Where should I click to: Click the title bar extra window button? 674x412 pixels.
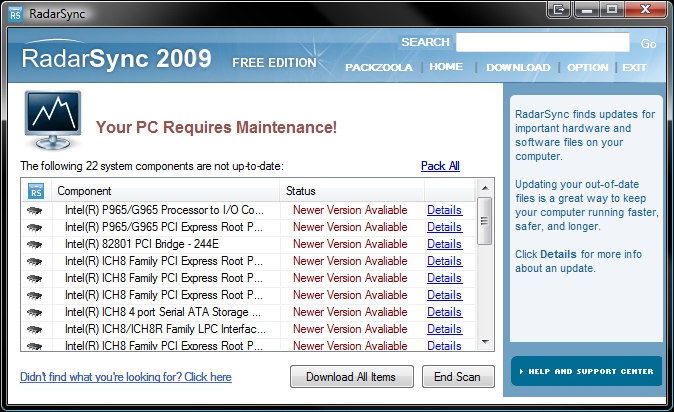coord(559,9)
